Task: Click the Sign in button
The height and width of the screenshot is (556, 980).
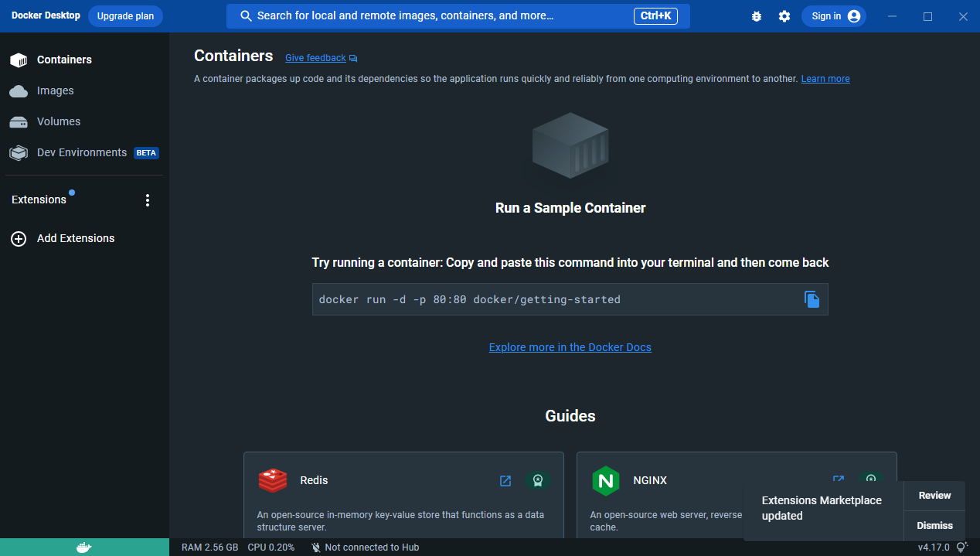Action: pyautogui.click(x=833, y=16)
